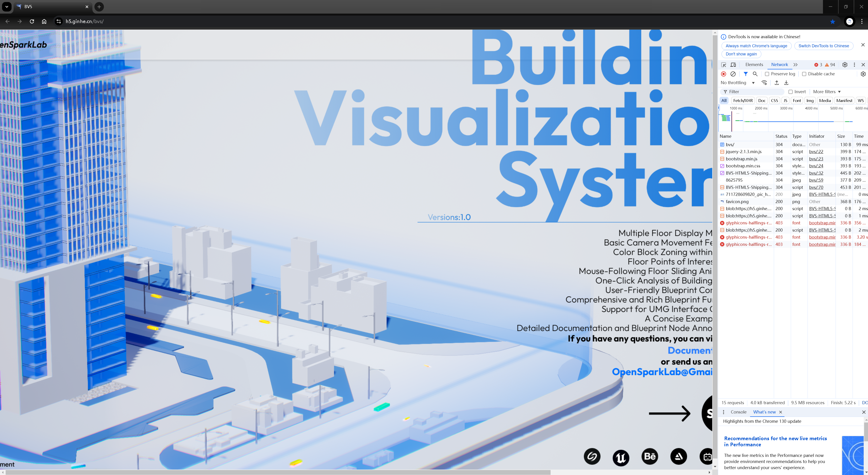The width and height of the screenshot is (868, 475).
Task: Open the Network panel settings gear
Action: [x=863, y=74]
